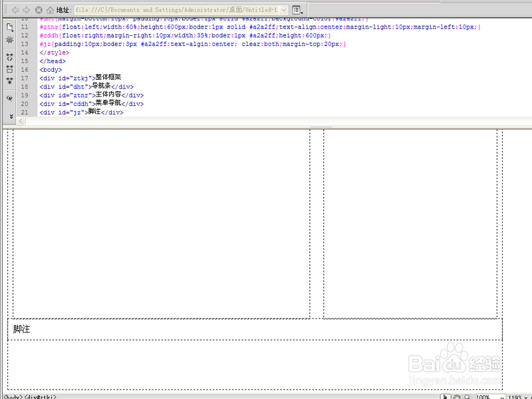Click the #jz CSS rule on line 13
This screenshot has width=532, height=399.
tap(192, 44)
